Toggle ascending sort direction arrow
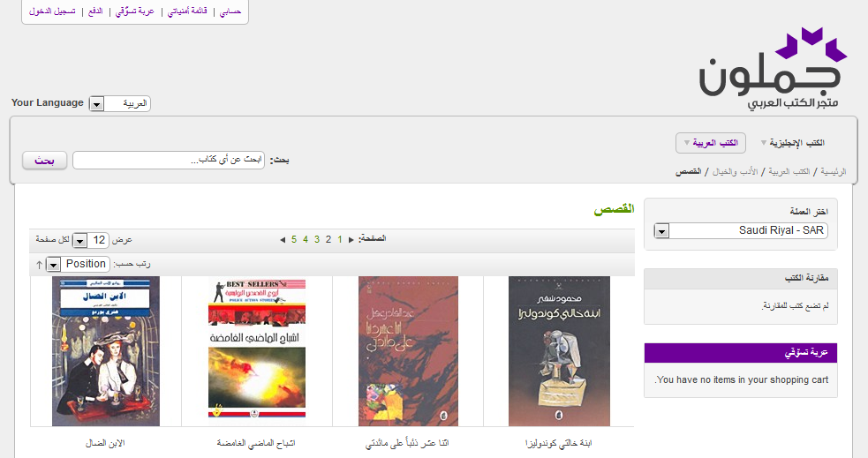The image size is (868, 458). (x=39, y=265)
